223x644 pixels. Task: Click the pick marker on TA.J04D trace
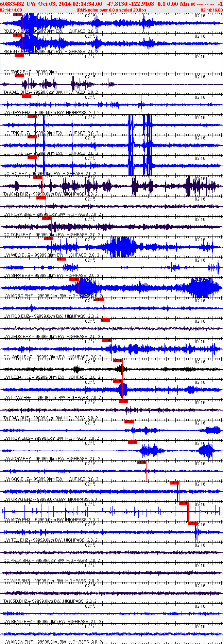(37, 177)
